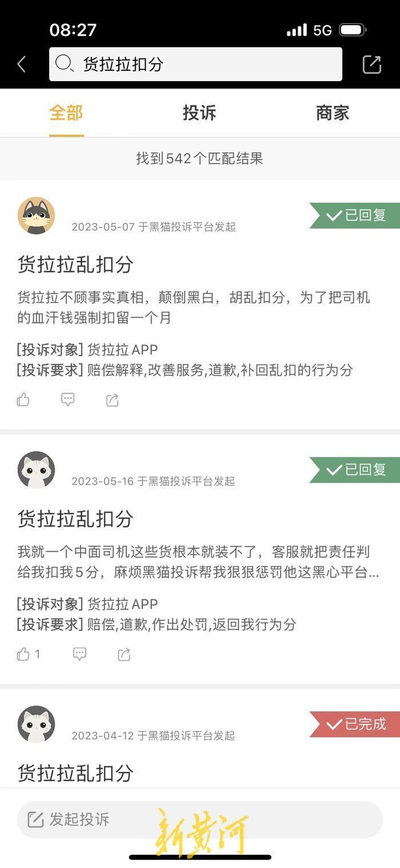Image resolution: width=400 pixels, height=868 pixels.
Task: Open first 货拉拉乱扣分 complaint title
Action: 75,264
